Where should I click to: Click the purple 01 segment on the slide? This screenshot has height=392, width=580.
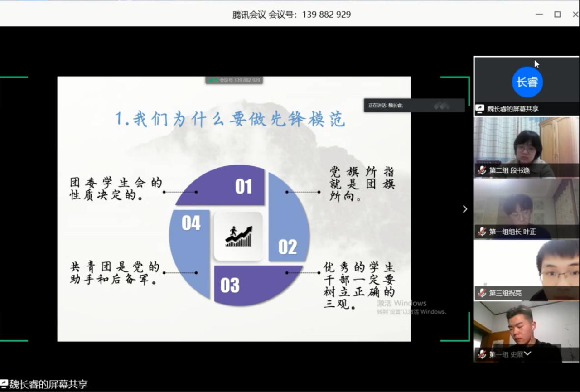pyautogui.click(x=227, y=186)
